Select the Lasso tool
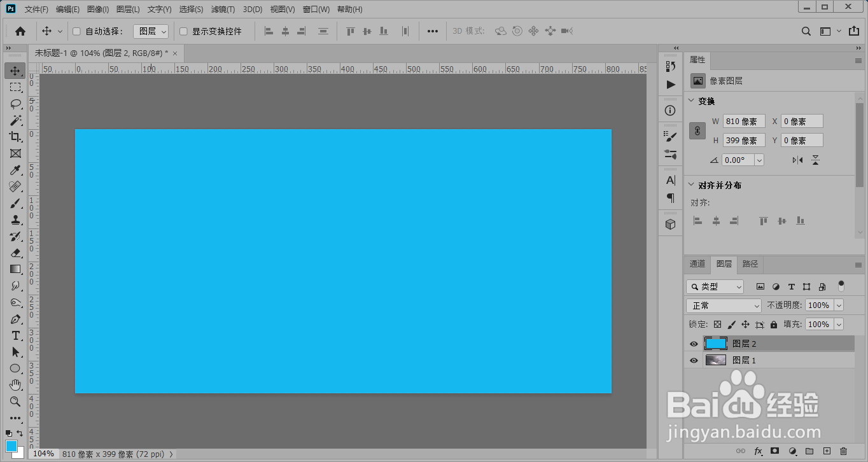This screenshot has height=462, width=868. pos(15,104)
